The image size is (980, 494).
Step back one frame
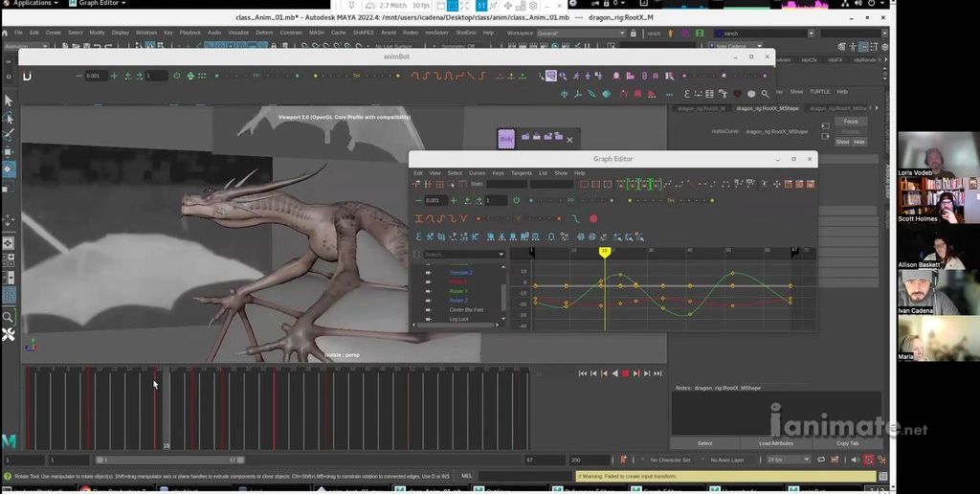593,373
